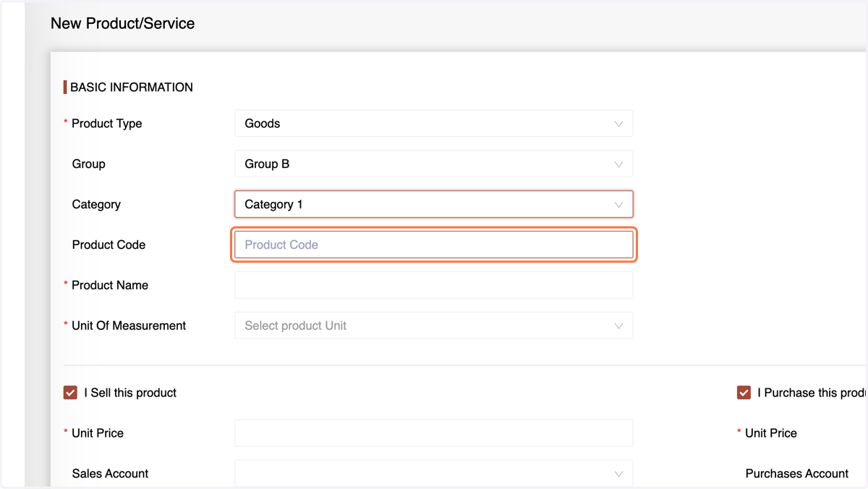Click the New Product/Service page title
This screenshot has width=868, height=489.
pos(122,23)
